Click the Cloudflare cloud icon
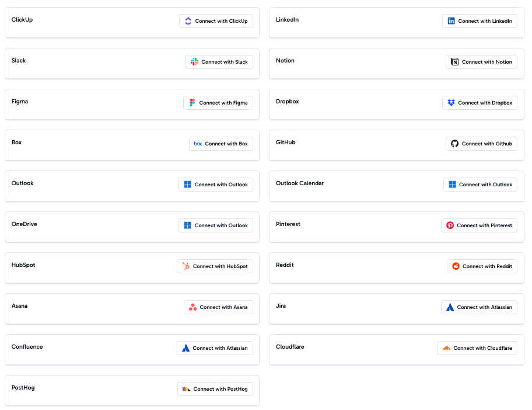The image size is (532, 410). click(x=446, y=348)
